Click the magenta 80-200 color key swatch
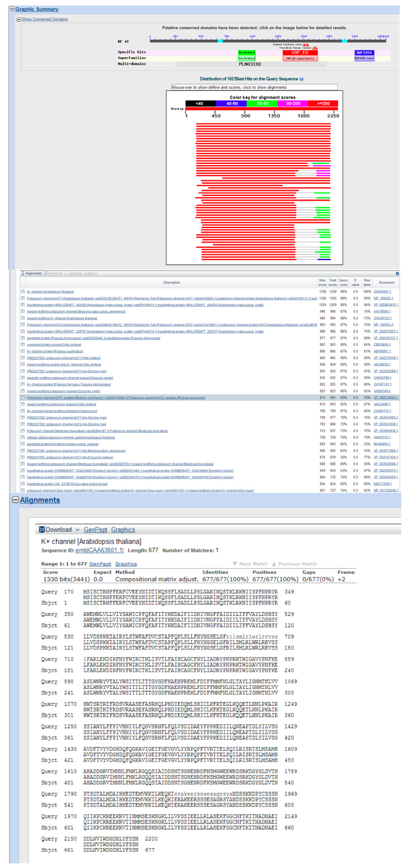The width and height of the screenshot is (406, 868). coord(293,103)
